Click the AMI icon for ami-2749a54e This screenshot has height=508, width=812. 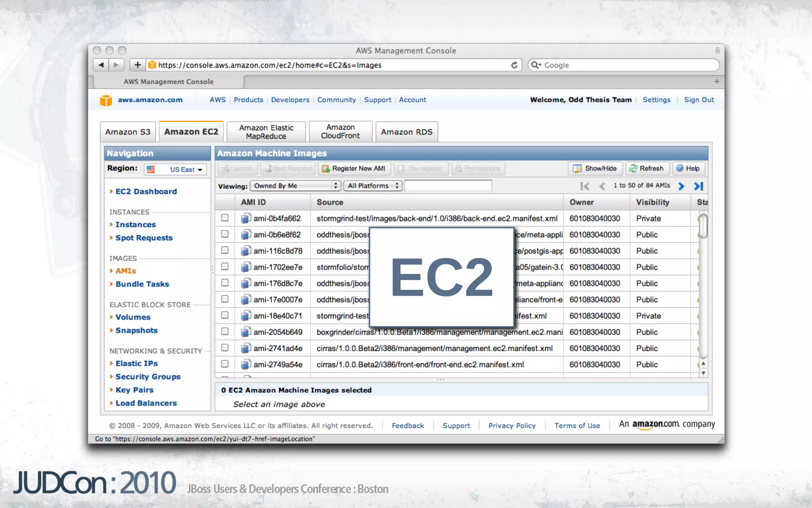click(246, 364)
